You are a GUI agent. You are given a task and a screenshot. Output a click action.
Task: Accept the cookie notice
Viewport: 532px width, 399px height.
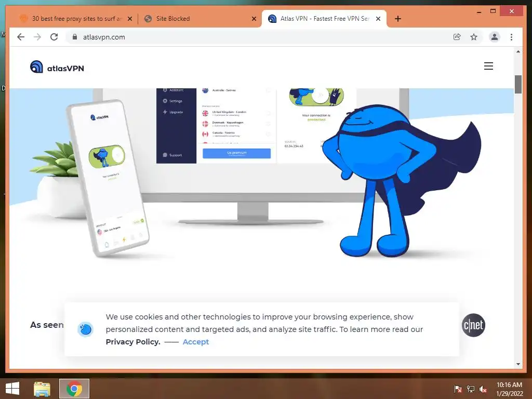tap(196, 342)
